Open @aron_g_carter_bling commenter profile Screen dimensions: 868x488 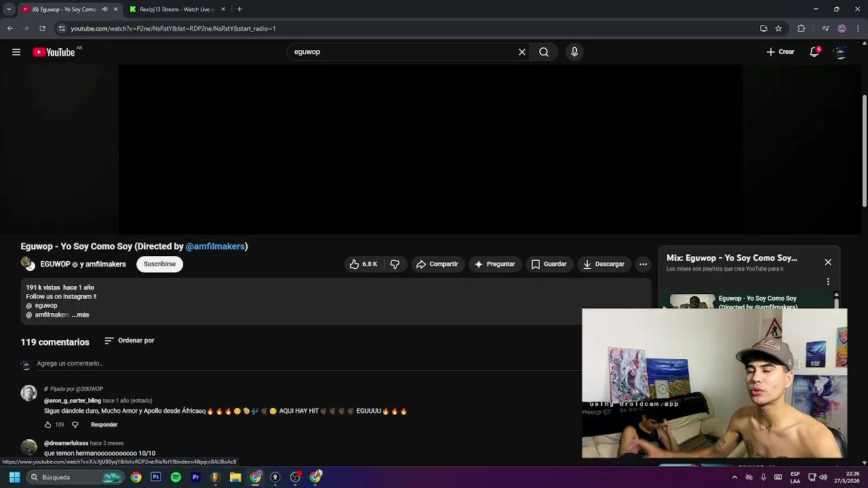(73, 401)
